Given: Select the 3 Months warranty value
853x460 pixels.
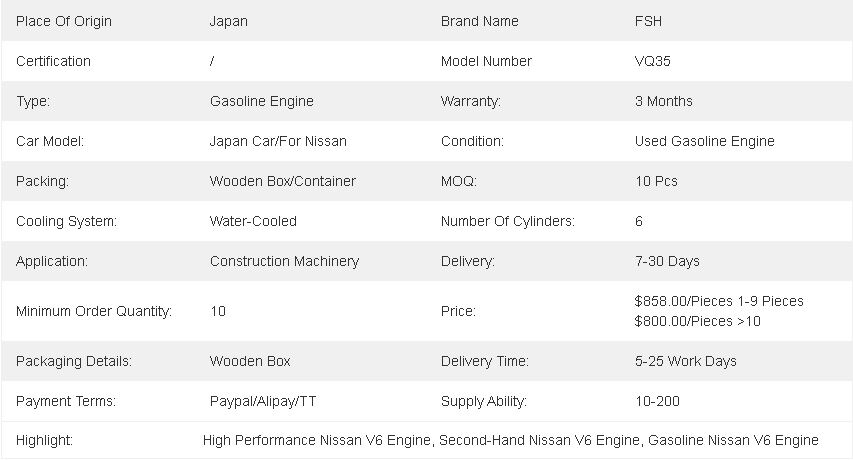Looking at the screenshot, I should point(663,101).
